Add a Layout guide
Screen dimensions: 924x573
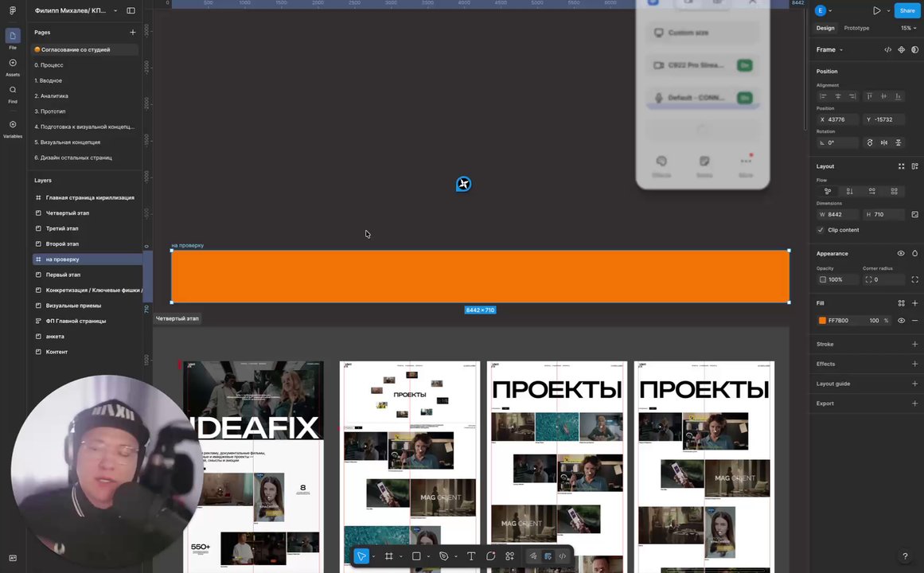(914, 384)
